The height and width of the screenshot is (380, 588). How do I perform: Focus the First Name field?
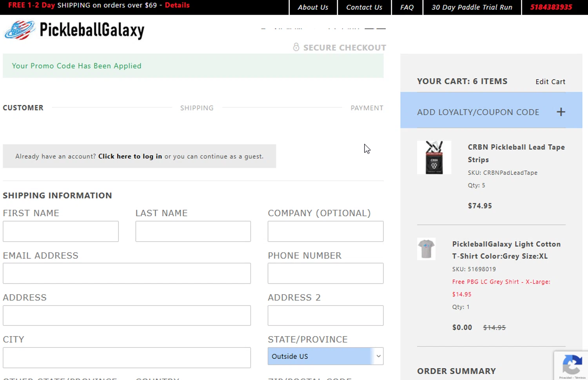pos(61,231)
